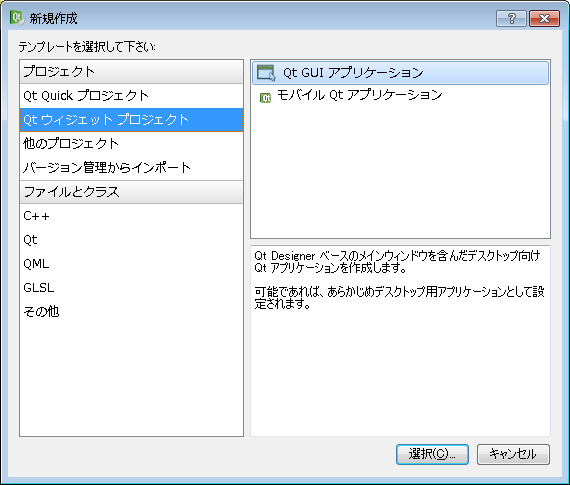Select バージョン管理からインポート category
The height and width of the screenshot is (485, 570).
tap(131, 168)
